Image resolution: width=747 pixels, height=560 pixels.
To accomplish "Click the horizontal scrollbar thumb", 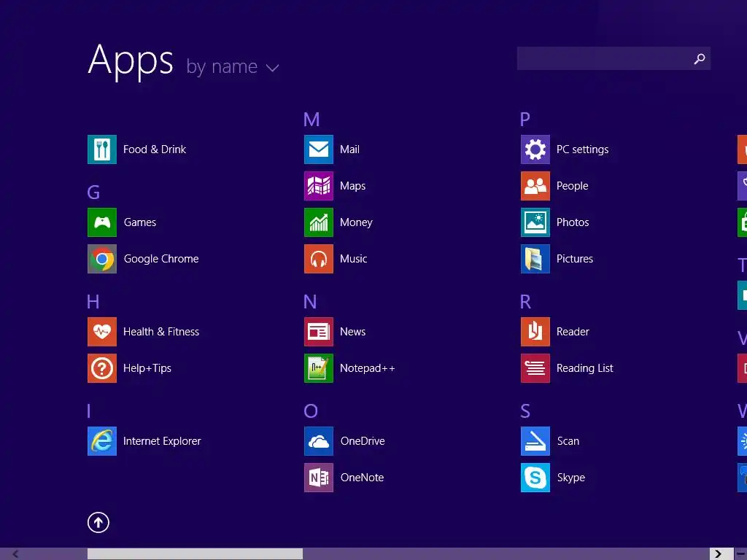I will (x=195, y=554).
